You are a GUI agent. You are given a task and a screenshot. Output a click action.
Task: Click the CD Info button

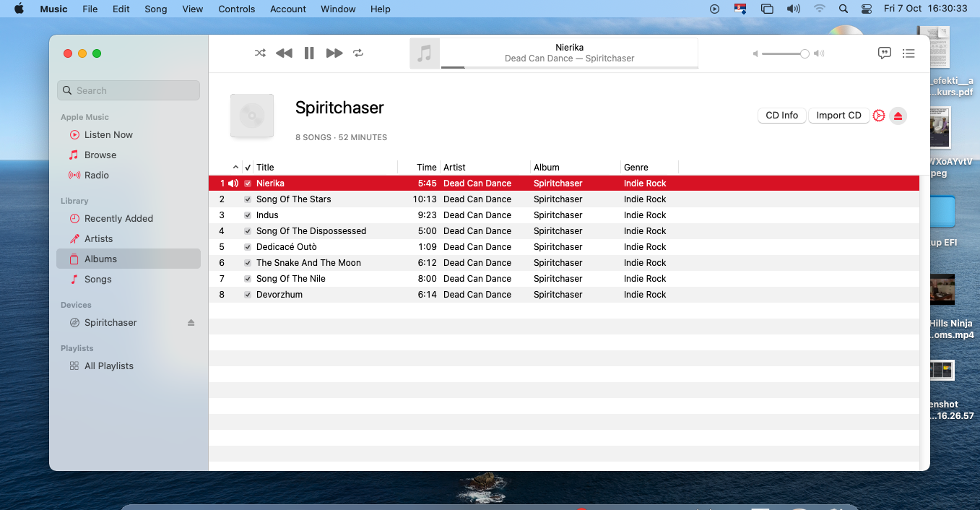click(781, 116)
